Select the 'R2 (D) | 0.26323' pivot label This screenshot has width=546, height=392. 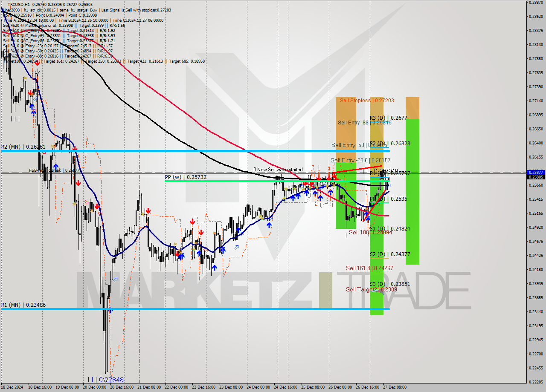tap(390, 144)
